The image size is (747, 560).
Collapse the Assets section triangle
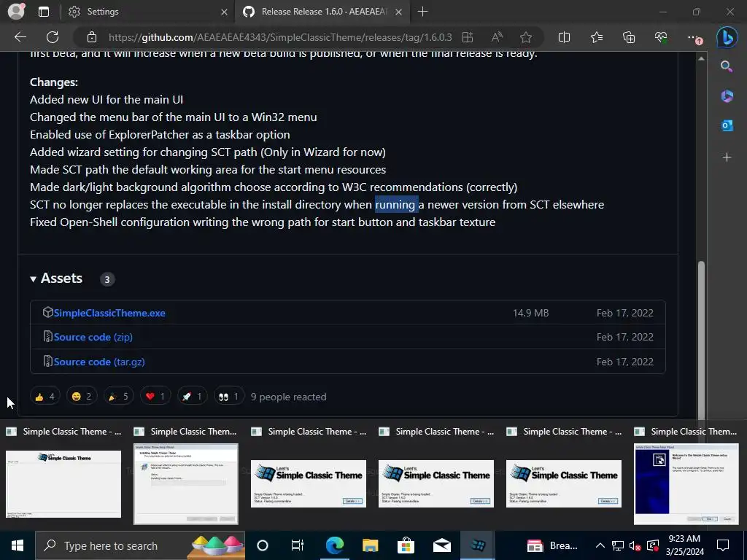tap(34, 279)
